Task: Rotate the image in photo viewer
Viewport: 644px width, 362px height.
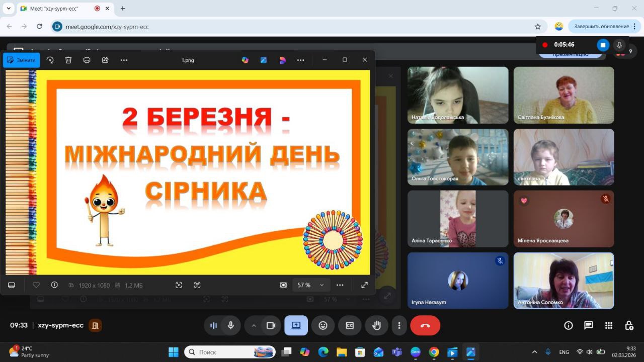Action: 50,60
